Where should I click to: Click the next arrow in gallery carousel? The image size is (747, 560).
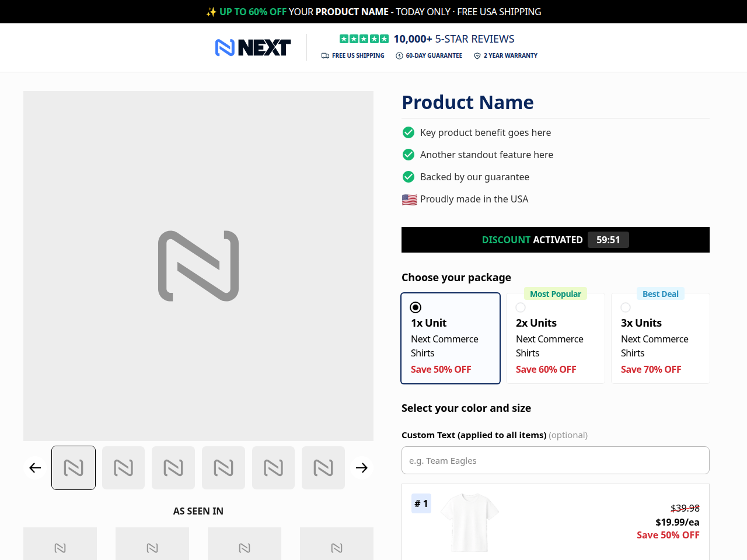pos(362,468)
